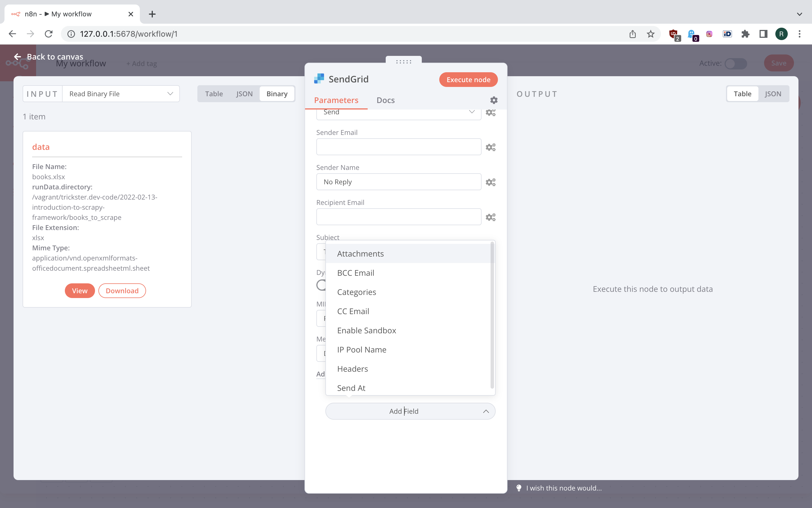Click the Instagram-style extension icon

(x=709, y=34)
